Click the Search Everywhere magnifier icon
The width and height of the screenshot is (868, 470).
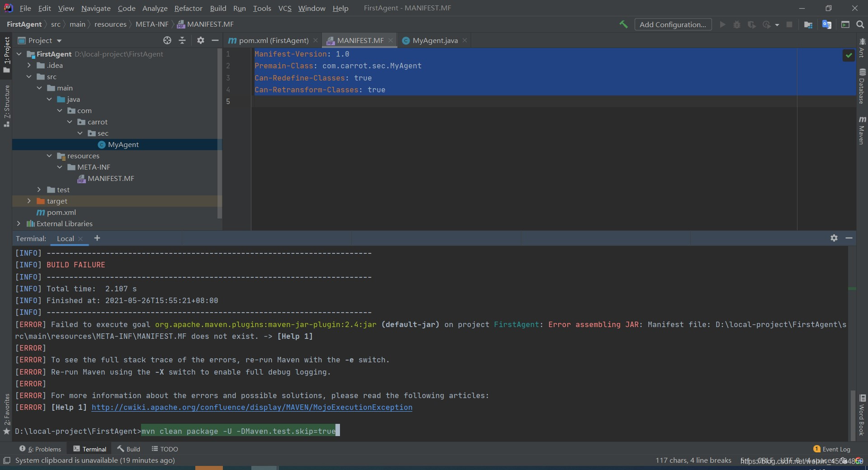point(860,24)
